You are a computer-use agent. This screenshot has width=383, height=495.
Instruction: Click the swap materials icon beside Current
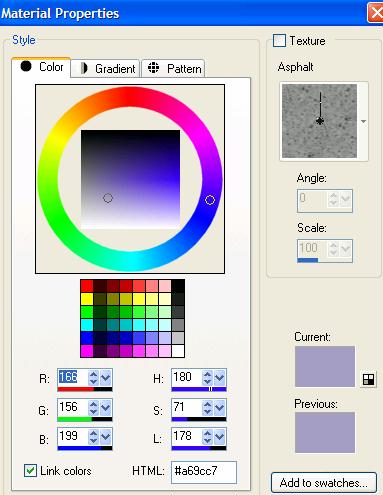[x=368, y=379]
